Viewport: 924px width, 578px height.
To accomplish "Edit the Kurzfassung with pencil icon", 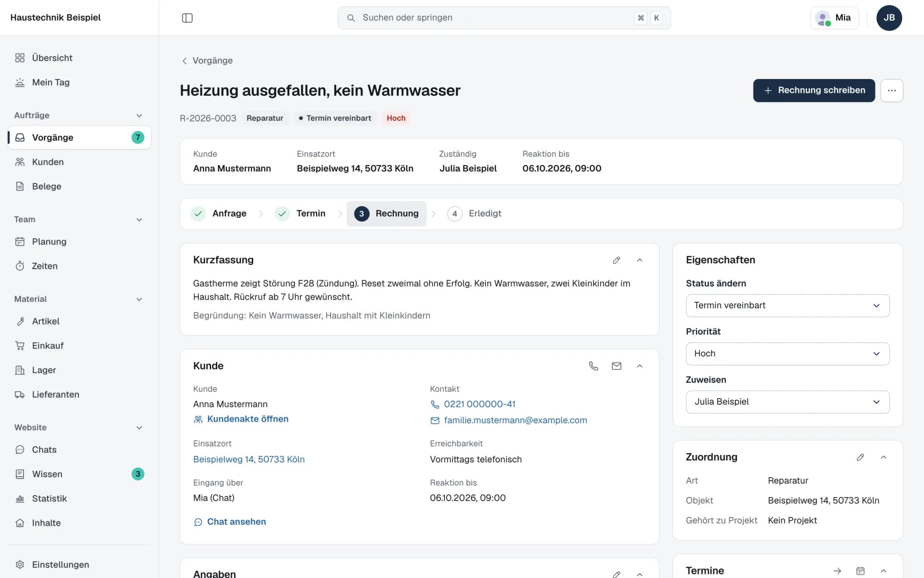I will pos(616,260).
